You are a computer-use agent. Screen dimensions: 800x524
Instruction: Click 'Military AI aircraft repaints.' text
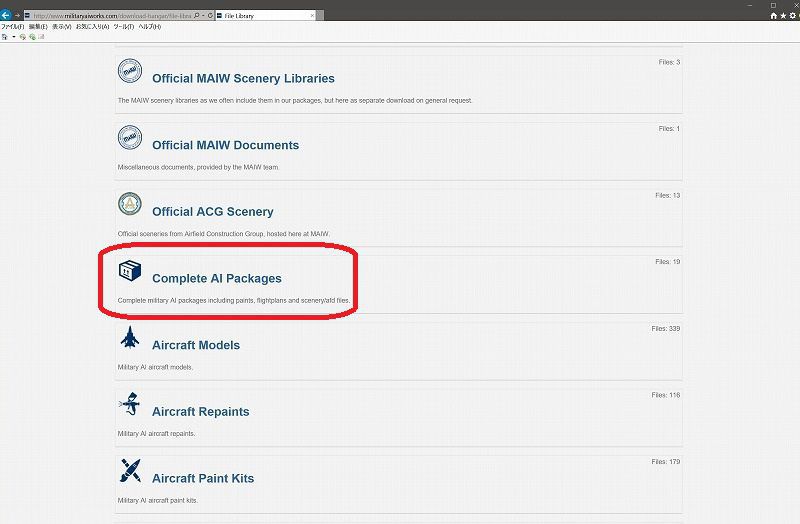(x=156, y=434)
